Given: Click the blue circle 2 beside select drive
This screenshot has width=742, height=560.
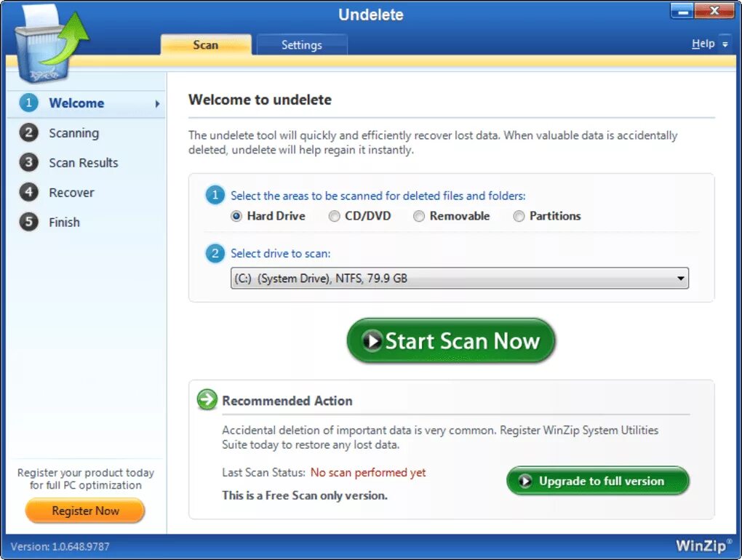Looking at the screenshot, I should click(215, 253).
